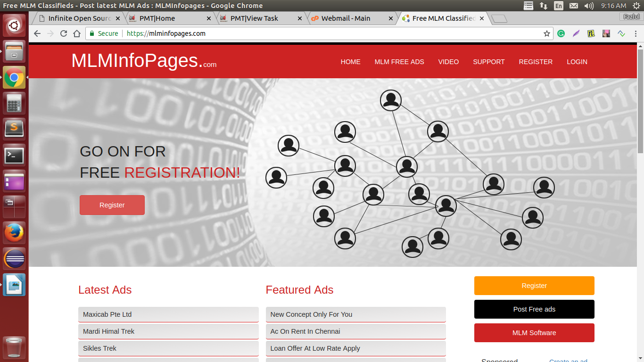The image size is (644, 362).
Task: Open a new Chrome tab
Action: coord(499,19)
